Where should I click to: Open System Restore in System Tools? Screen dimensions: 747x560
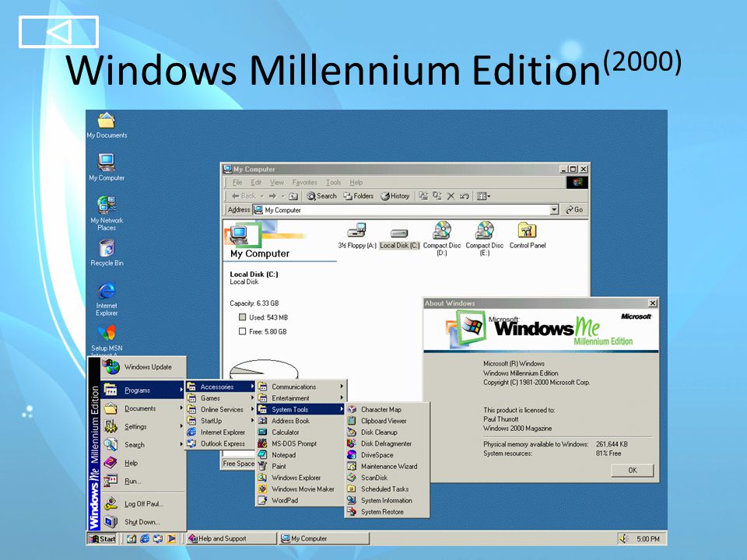click(x=387, y=512)
